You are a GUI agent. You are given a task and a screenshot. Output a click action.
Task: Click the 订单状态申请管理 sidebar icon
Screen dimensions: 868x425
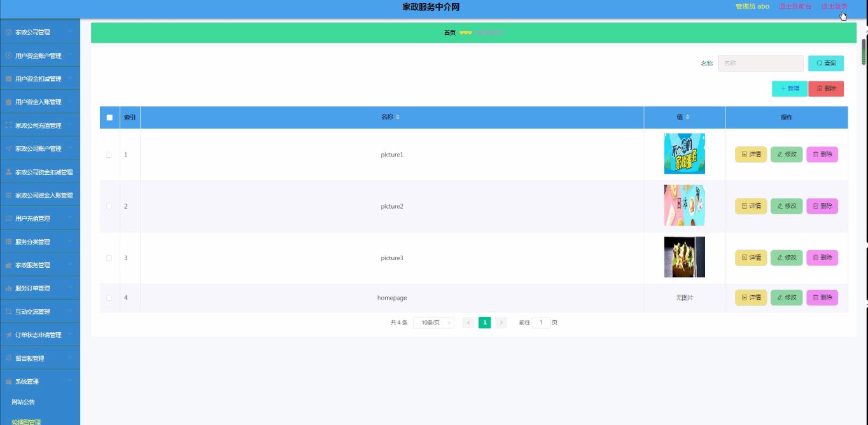[8, 335]
